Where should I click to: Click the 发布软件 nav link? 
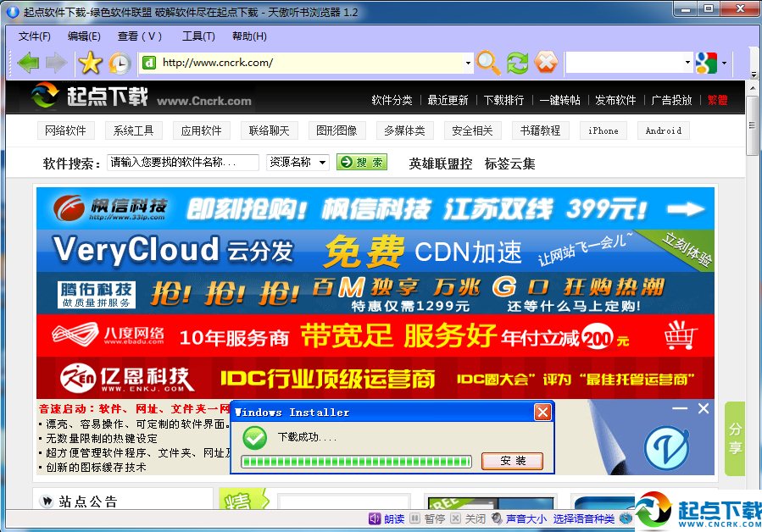point(615,100)
